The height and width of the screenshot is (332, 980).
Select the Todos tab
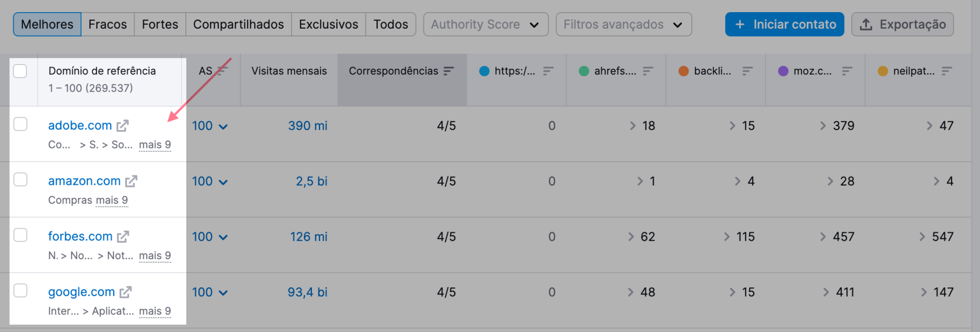[391, 24]
